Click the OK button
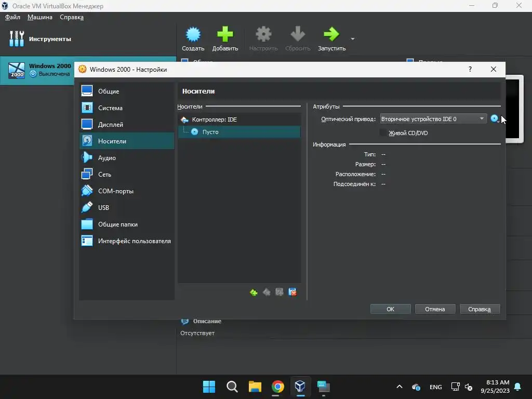 click(390, 309)
